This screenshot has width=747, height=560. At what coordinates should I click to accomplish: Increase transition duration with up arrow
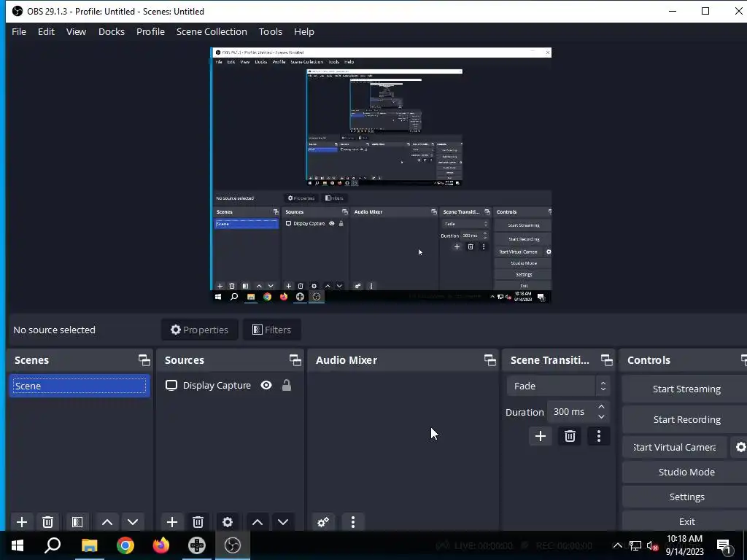click(601, 407)
